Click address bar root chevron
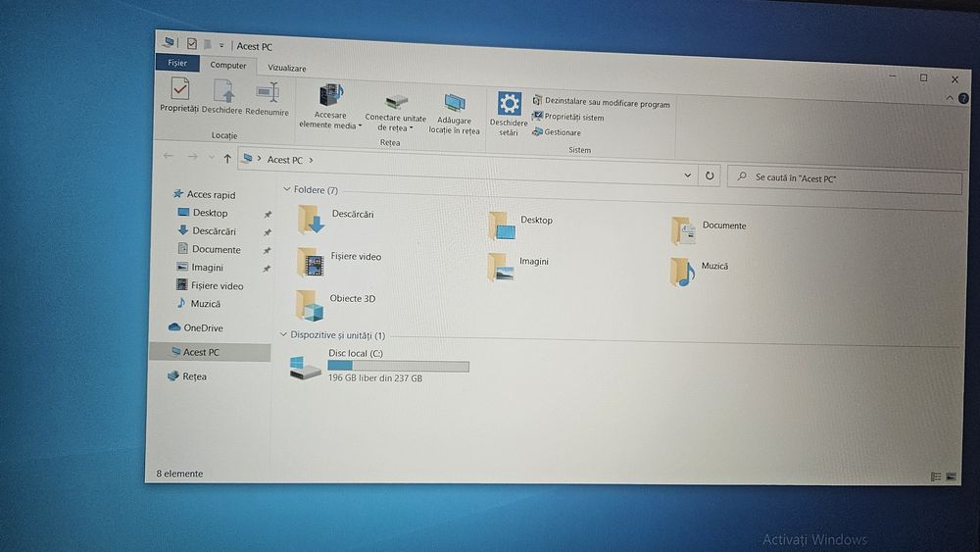980x552 pixels. point(259,159)
